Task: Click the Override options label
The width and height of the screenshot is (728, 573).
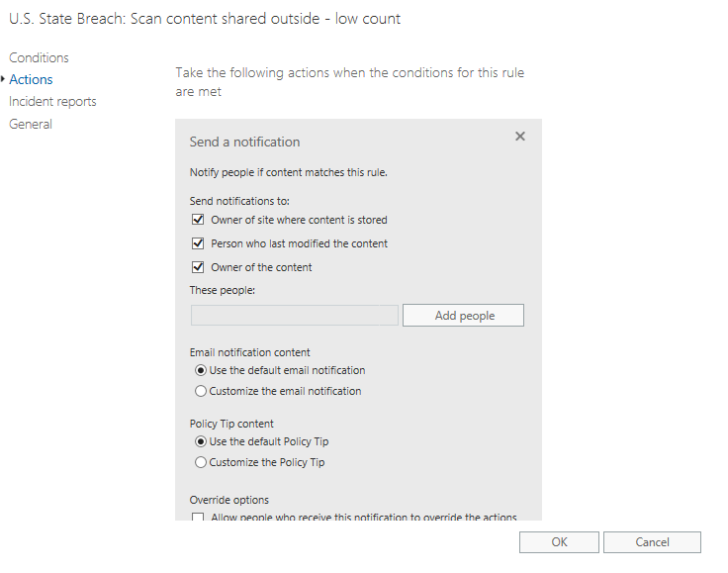Action: (228, 500)
